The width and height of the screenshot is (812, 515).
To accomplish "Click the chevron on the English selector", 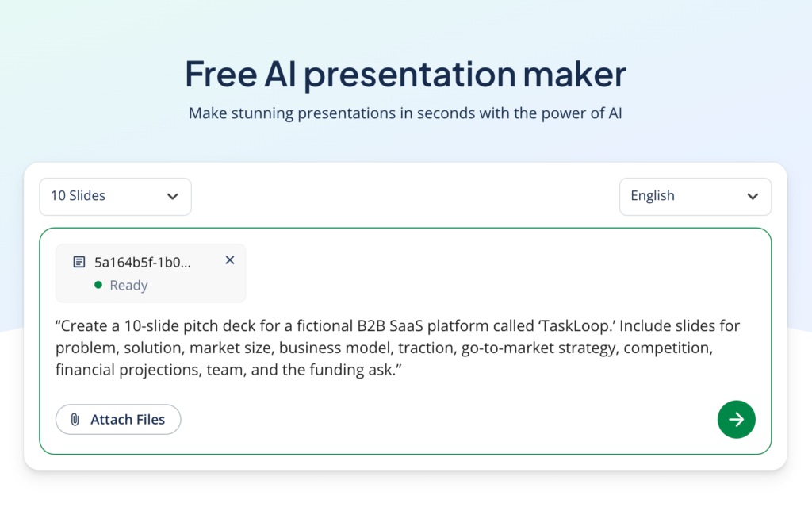I will [x=753, y=195].
